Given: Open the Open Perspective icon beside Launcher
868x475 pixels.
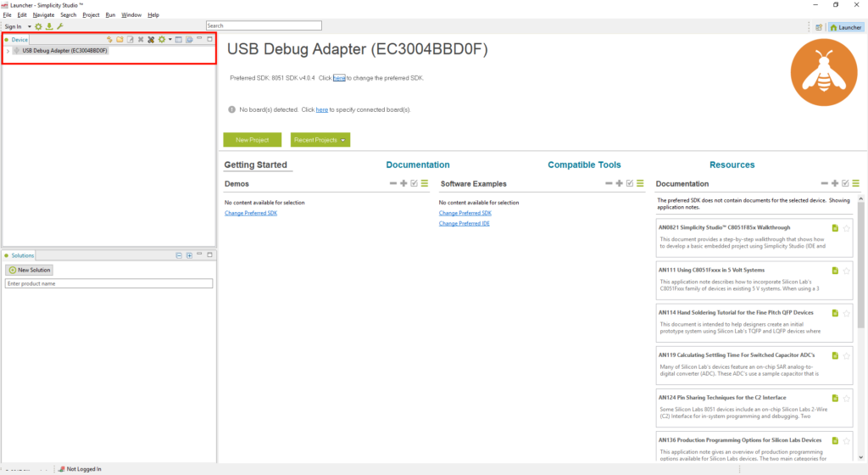Looking at the screenshot, I should click(819, 27).
